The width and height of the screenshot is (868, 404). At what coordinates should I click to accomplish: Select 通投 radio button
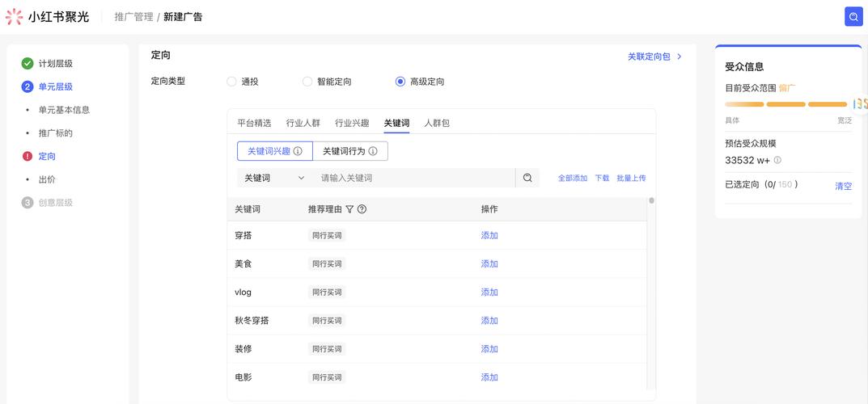[x=231, y=82]
